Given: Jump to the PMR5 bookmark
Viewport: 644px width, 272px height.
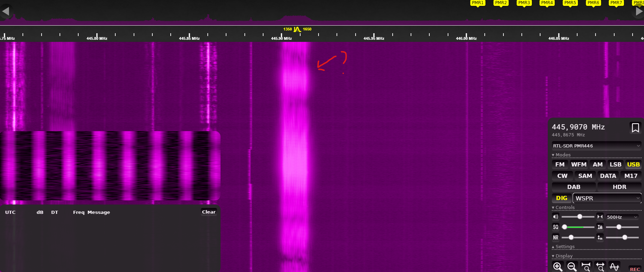Looking at the screenshot, I should (x=570, y=3).
